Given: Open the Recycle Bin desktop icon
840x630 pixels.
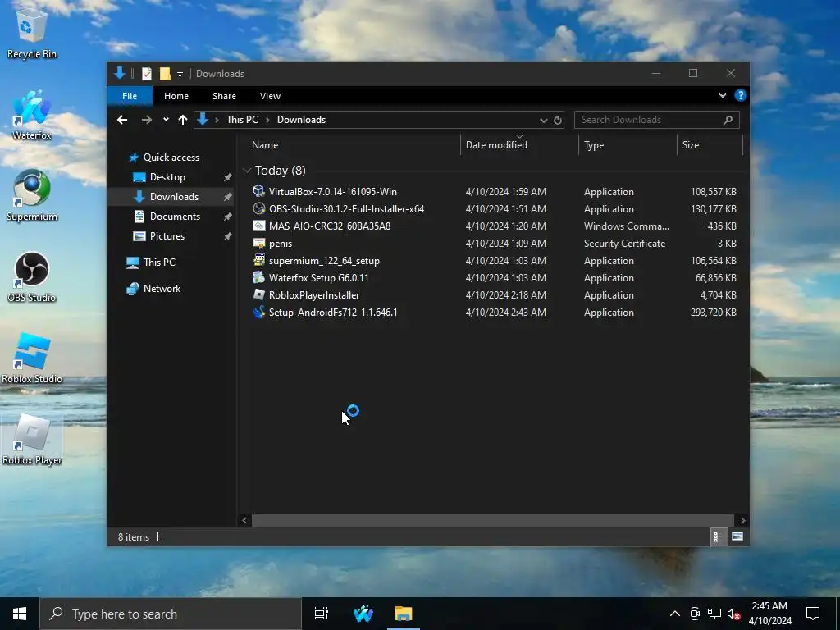Looking at the screenshot, I should [x=32, y=32].
